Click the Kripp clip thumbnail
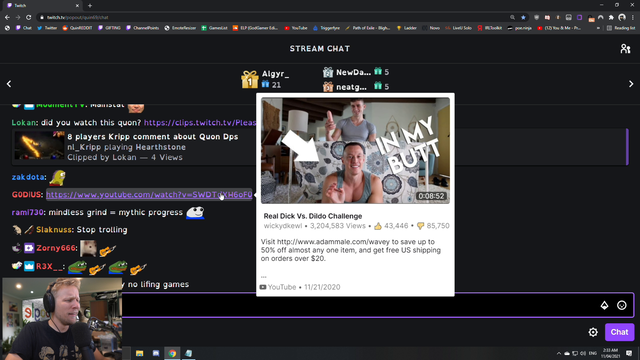 point(39,146)
